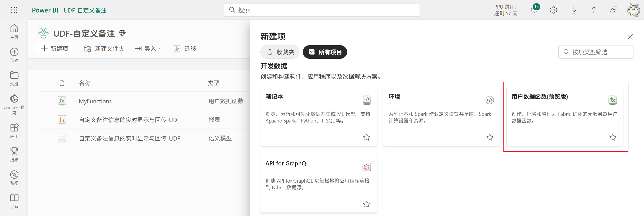Open the PPU 试用 trial status
Screen dimensions: 644x216
[505, 10]
